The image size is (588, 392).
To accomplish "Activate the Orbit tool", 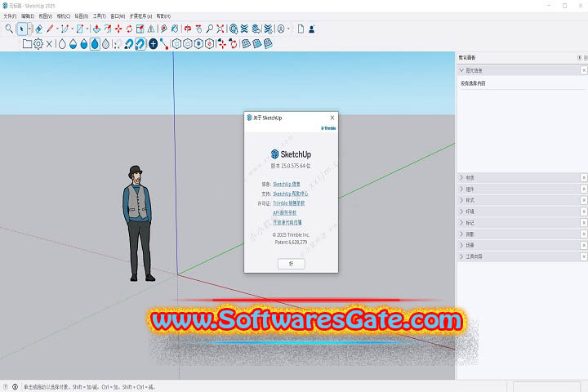I will point(188,29).
